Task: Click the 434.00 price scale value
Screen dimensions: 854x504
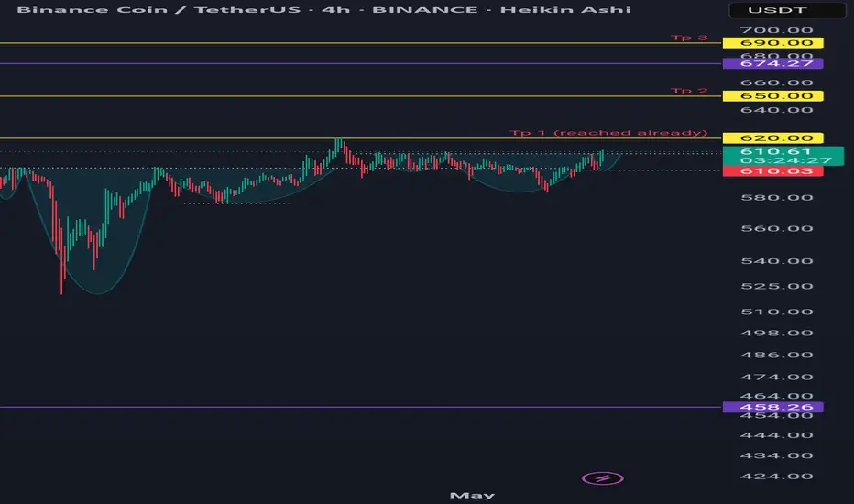Action: coord(777,455)
